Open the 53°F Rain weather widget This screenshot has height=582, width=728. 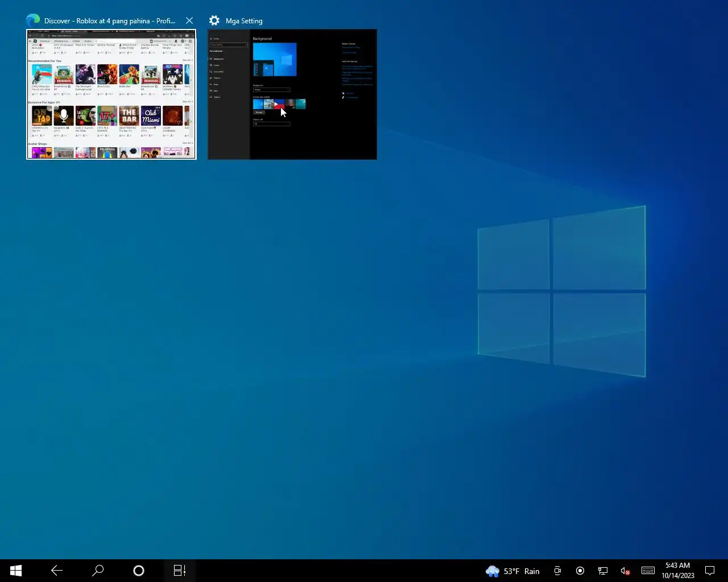click(513, 571)
